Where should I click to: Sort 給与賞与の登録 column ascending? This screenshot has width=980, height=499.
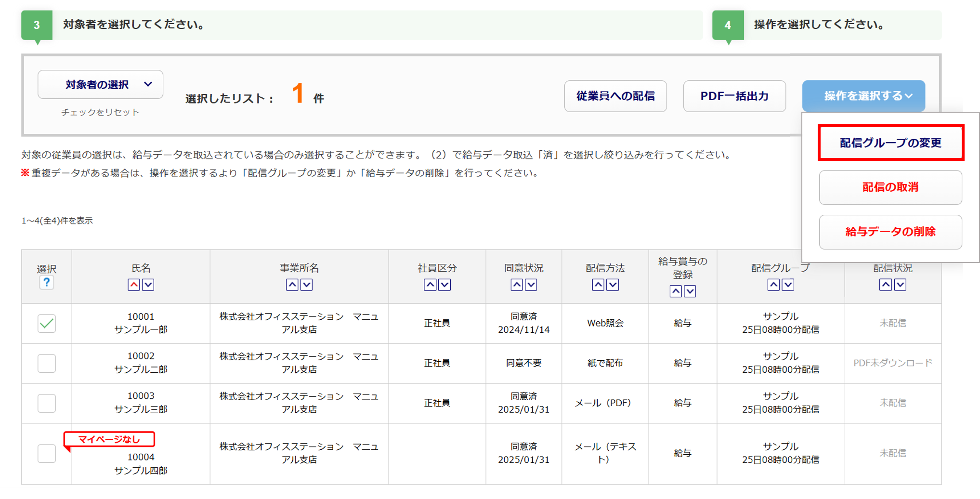(x=676, y=291)
